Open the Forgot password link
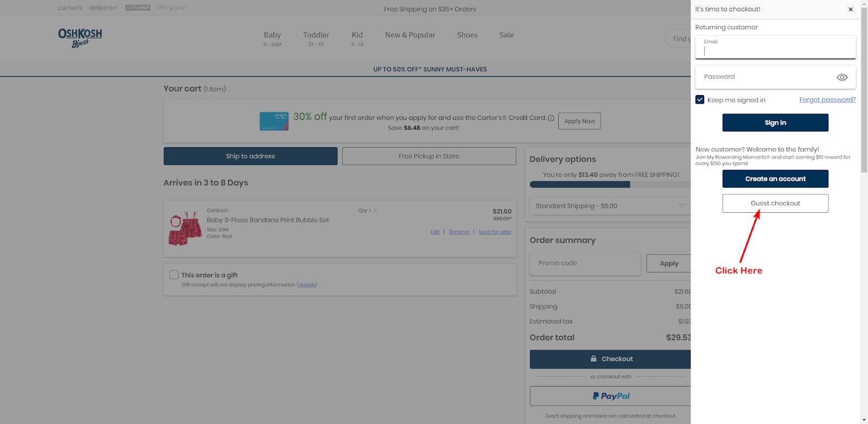Image resolution: width=868 pixels, height=424 pixels. pyautogui.click(x=827, y=100)
